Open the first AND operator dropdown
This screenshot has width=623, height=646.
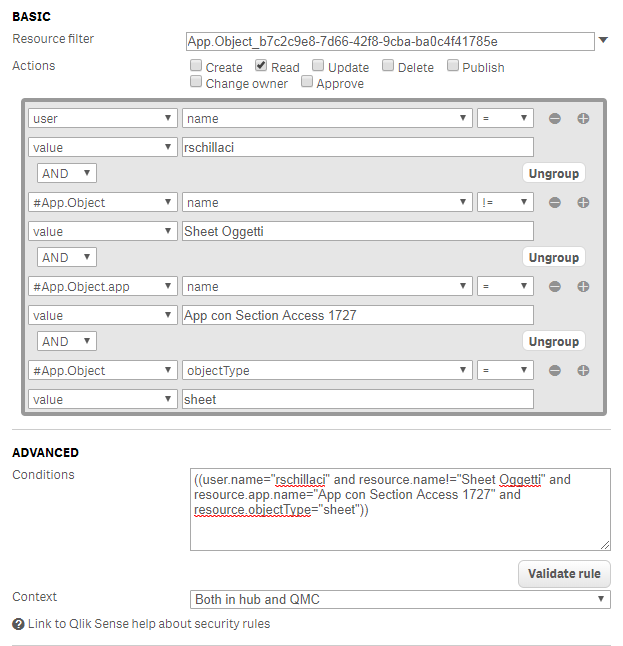67,173
